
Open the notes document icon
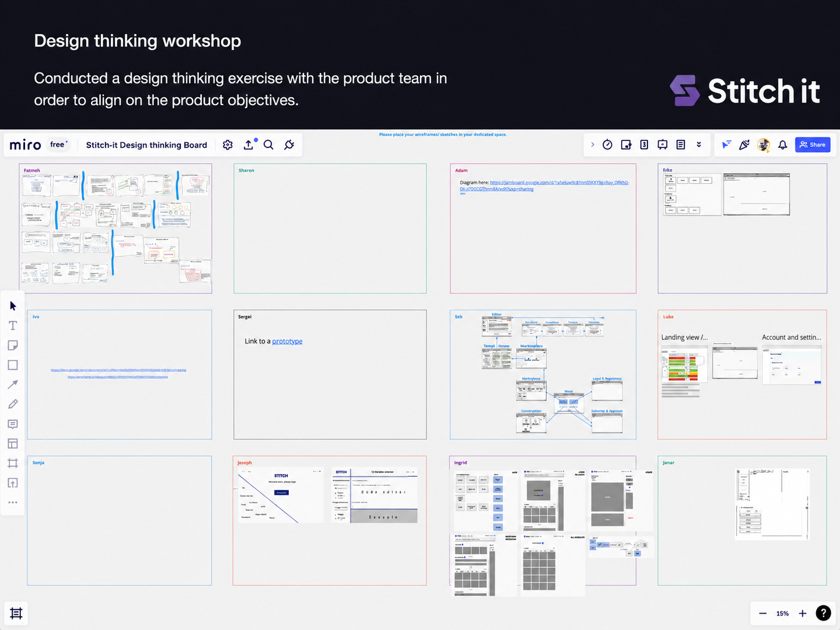[681, 145]
